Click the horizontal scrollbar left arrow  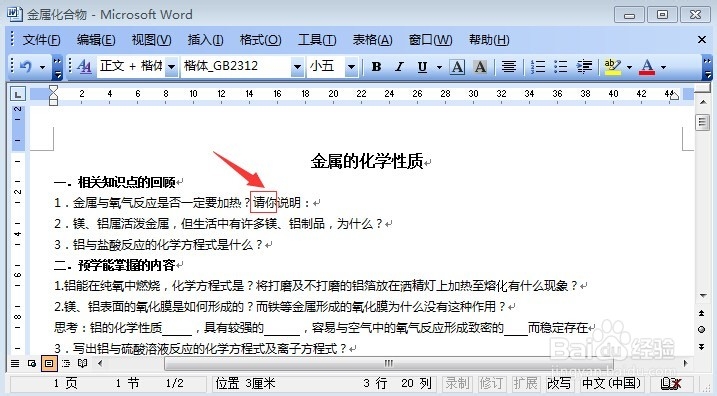pyautogui.click(x=100, y=364)
